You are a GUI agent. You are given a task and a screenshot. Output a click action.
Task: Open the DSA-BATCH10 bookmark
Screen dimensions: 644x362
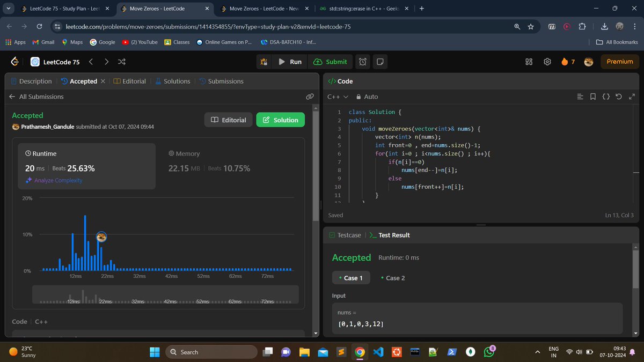[288, 42]
